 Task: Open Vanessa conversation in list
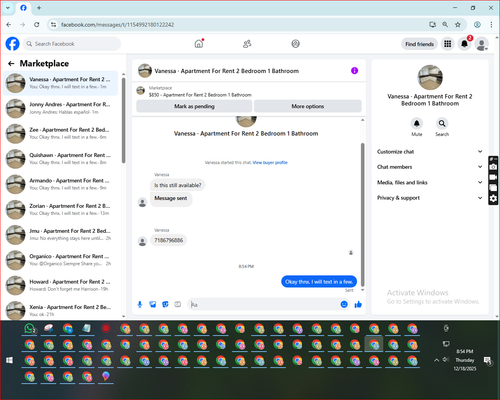[x=61, y=83]
